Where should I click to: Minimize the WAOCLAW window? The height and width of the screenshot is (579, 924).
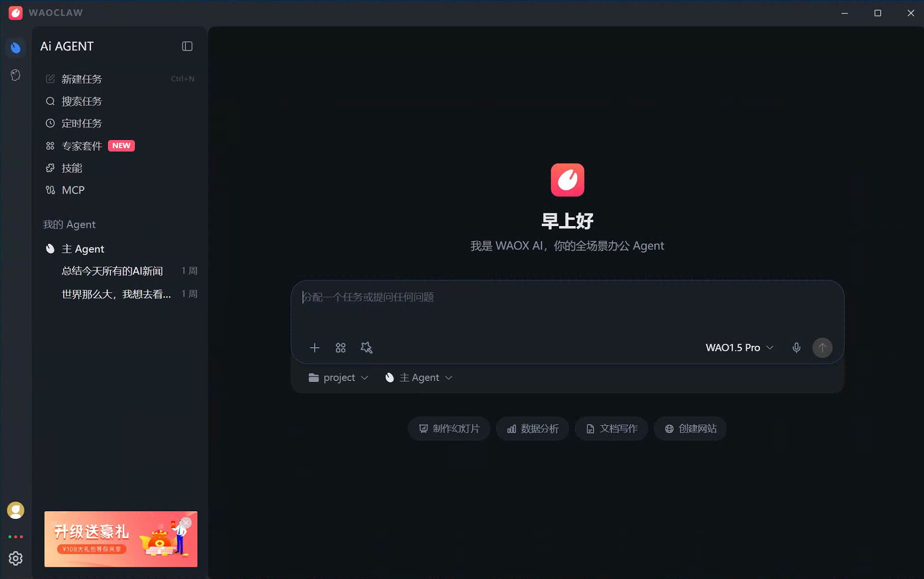pyautogui.click(x=845, y=13)
